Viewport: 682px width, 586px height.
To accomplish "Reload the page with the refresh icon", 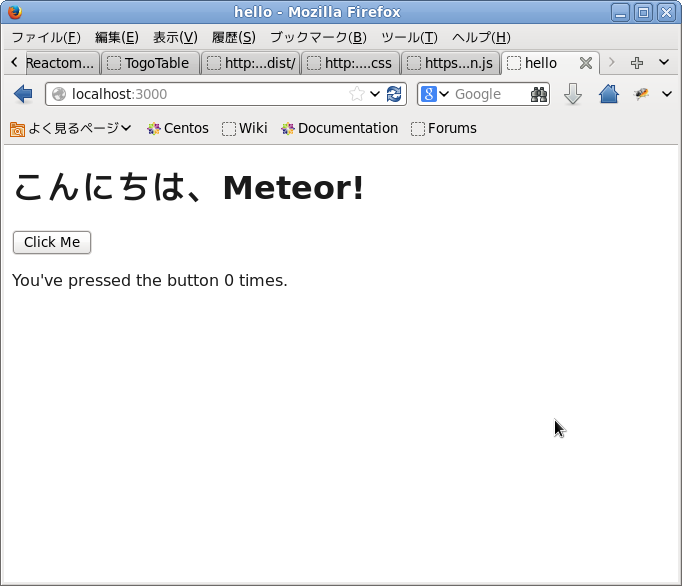I will pos(394,94).
